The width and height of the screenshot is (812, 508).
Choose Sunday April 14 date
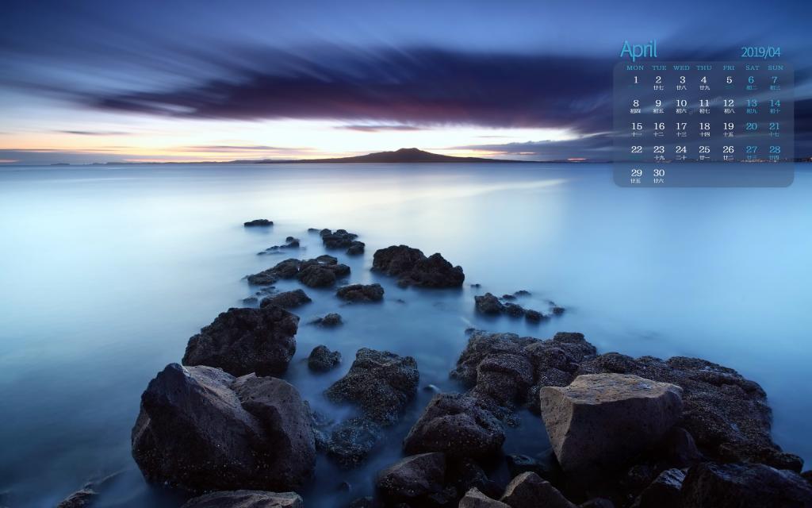[775, 104]
